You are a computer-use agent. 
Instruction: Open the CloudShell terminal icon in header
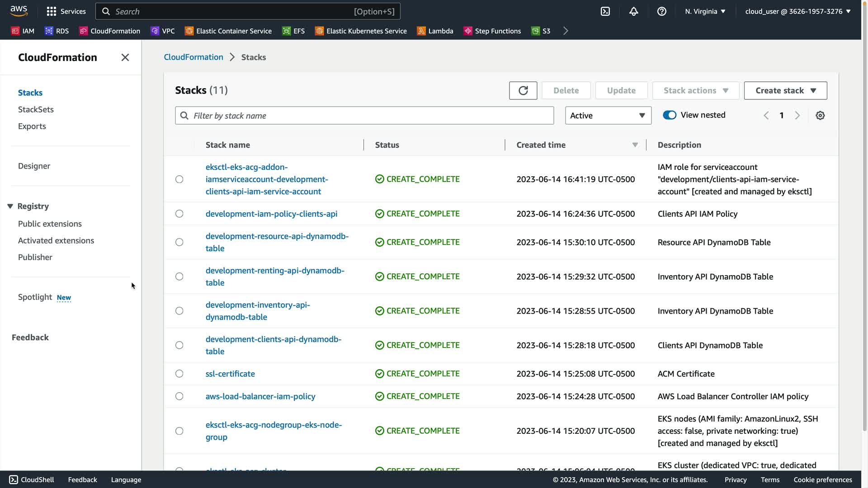[x=605, y=11]
